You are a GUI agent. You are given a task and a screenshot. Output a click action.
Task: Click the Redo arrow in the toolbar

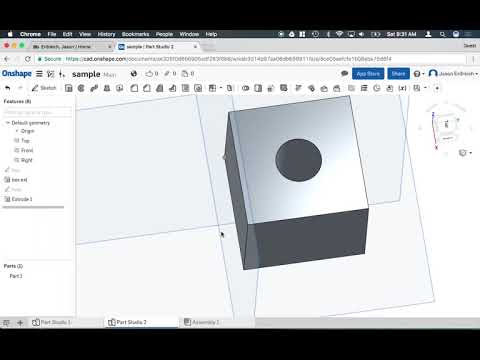(x=20, y=88)
